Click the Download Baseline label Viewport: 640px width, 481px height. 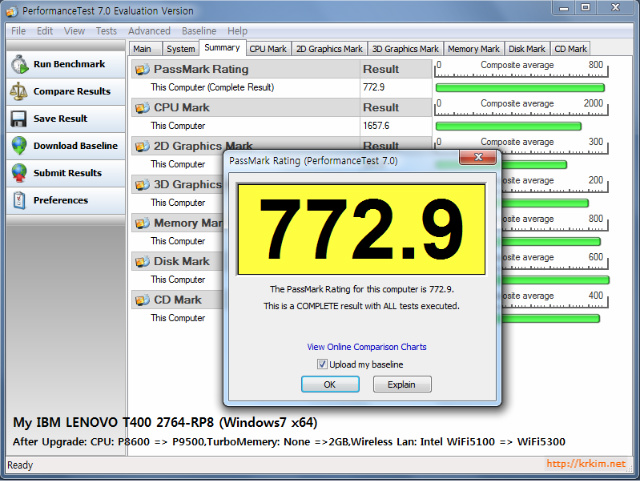[76, 146]
